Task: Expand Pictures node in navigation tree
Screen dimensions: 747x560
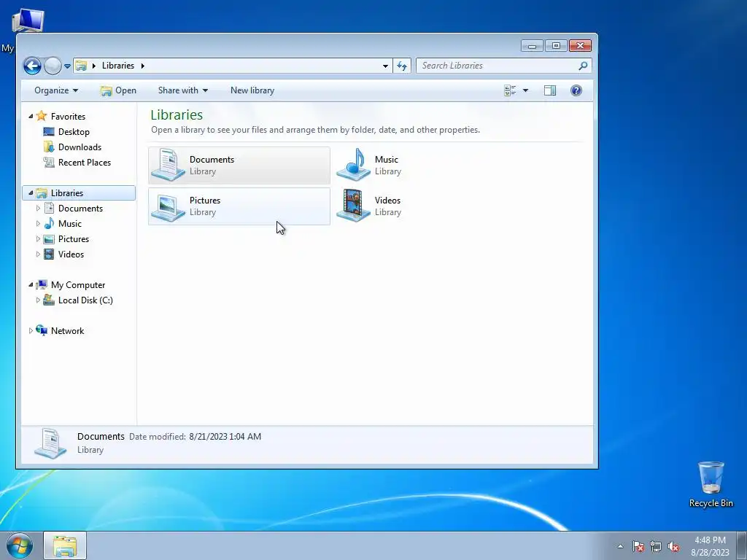Action: (38, 239)
